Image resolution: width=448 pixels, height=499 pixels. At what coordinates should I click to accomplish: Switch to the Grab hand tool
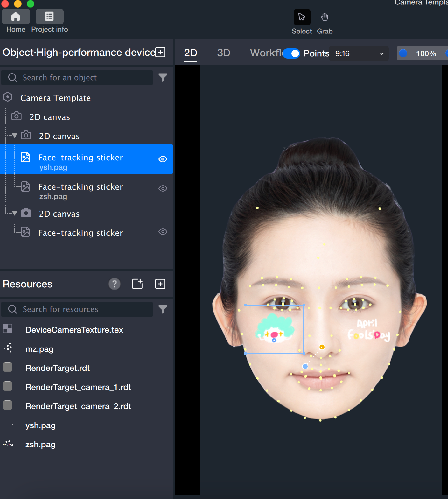tap(324, 17)
